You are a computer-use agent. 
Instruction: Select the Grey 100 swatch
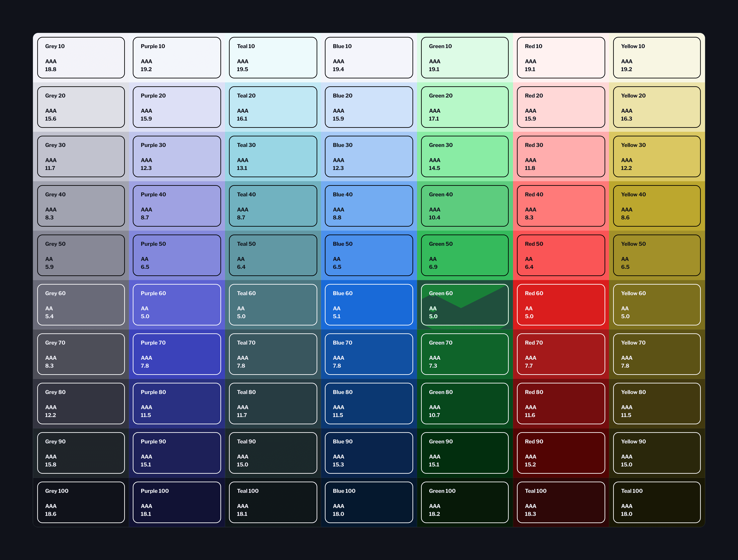point(81,502)
